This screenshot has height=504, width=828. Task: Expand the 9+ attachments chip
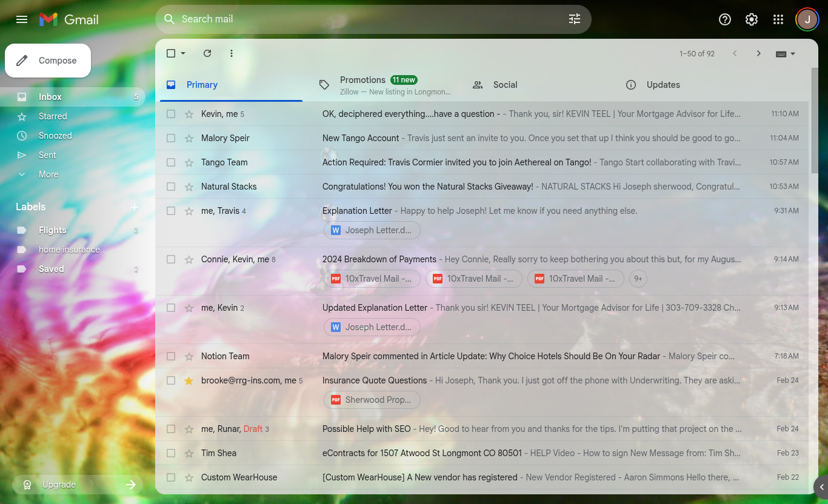[x=638, y=279]
